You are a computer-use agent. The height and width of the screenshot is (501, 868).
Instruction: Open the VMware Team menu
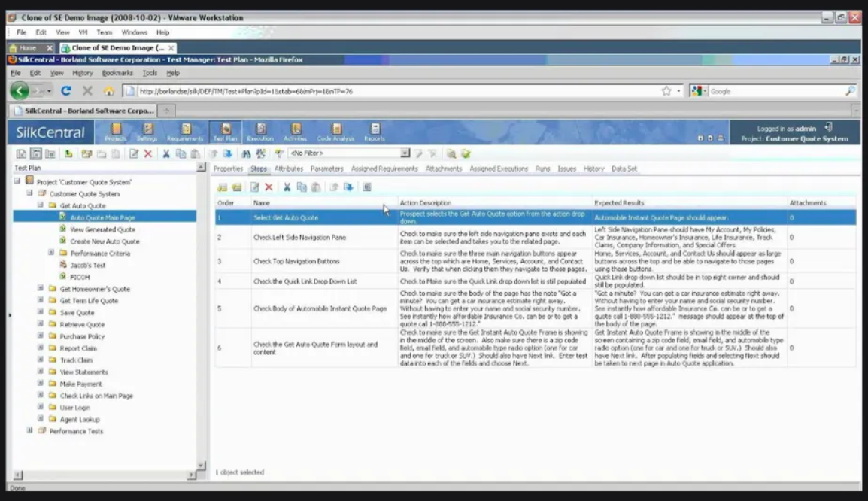click(x=104, y=32)
